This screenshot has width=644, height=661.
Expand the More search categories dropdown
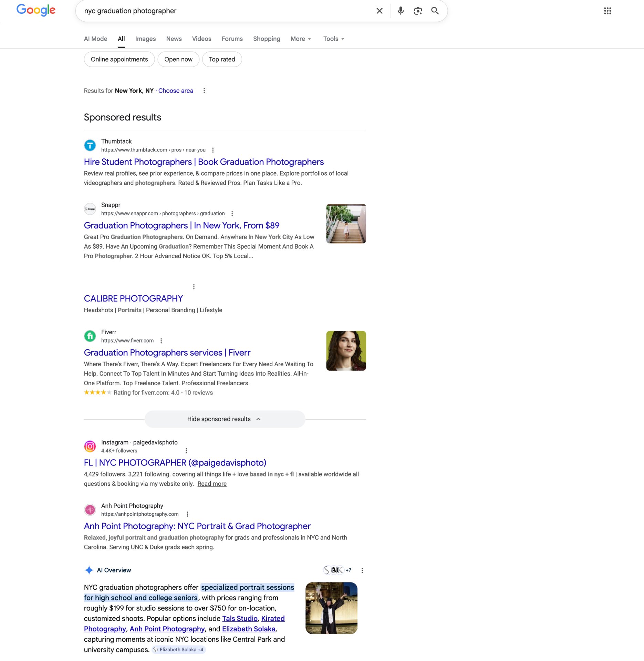(x=301, y=39)
